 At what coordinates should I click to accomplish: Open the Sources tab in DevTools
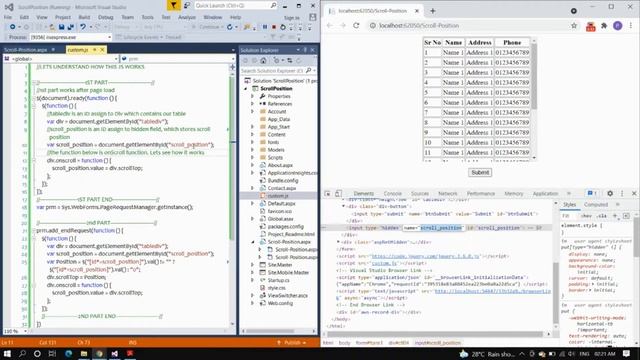pos(420,193)
